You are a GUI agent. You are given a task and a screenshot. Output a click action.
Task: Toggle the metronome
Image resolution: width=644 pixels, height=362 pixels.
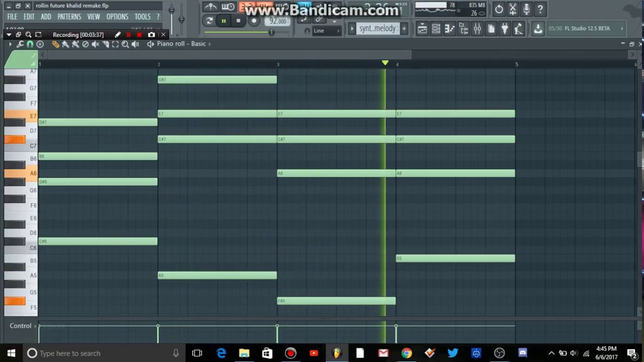tap(210, 7)
